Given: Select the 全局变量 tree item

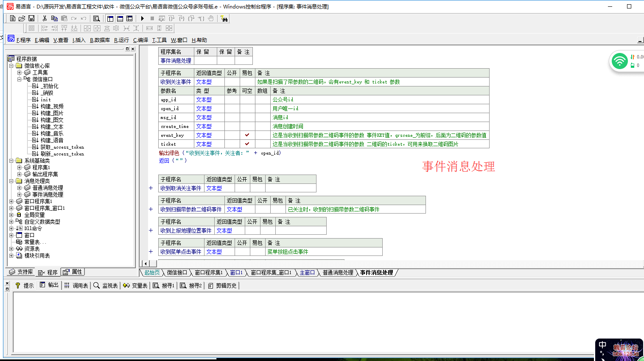Looking at the screenshot, I should [34, 215].
